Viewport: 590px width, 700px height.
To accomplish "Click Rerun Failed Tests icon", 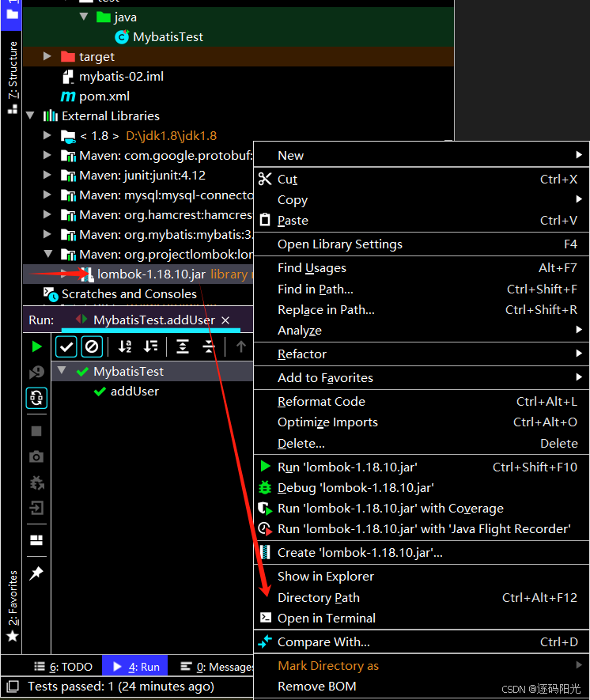I will coord(36,372).
